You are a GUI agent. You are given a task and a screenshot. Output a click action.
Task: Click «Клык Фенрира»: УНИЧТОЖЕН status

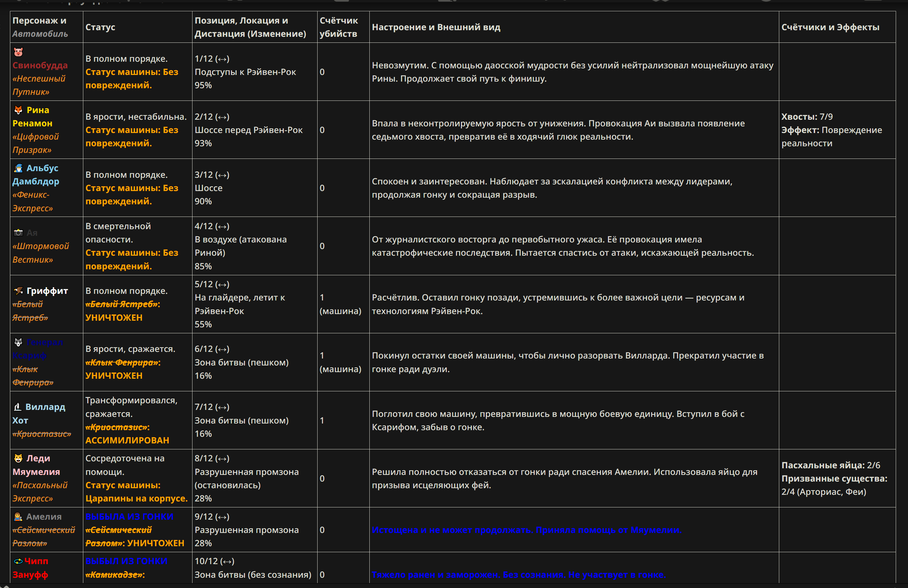pos(123,369)
